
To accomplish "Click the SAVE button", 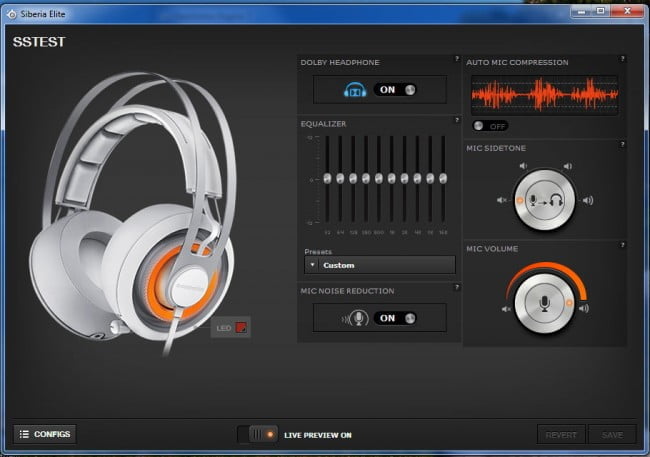I will (x=612, y=435).
